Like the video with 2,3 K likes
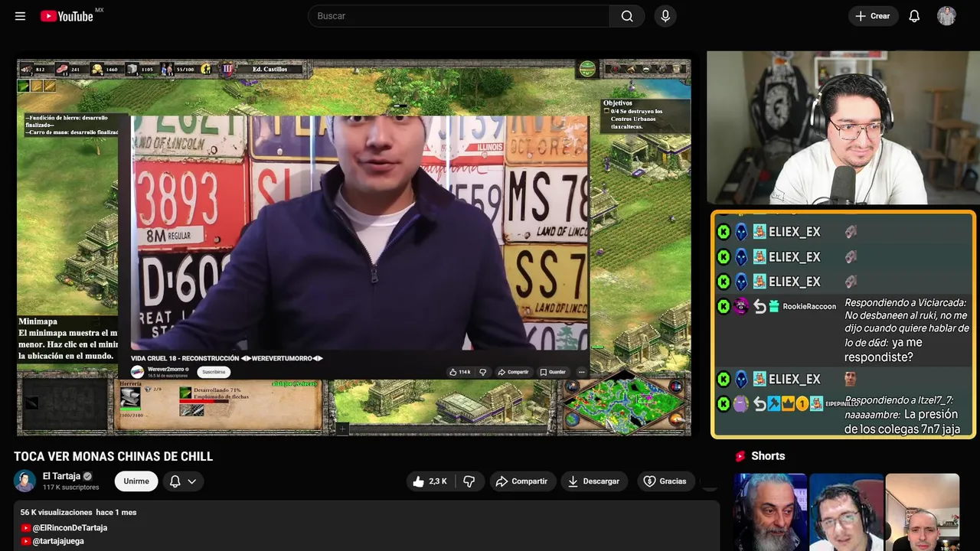980x551 pixels. click(x=430, y=481)
